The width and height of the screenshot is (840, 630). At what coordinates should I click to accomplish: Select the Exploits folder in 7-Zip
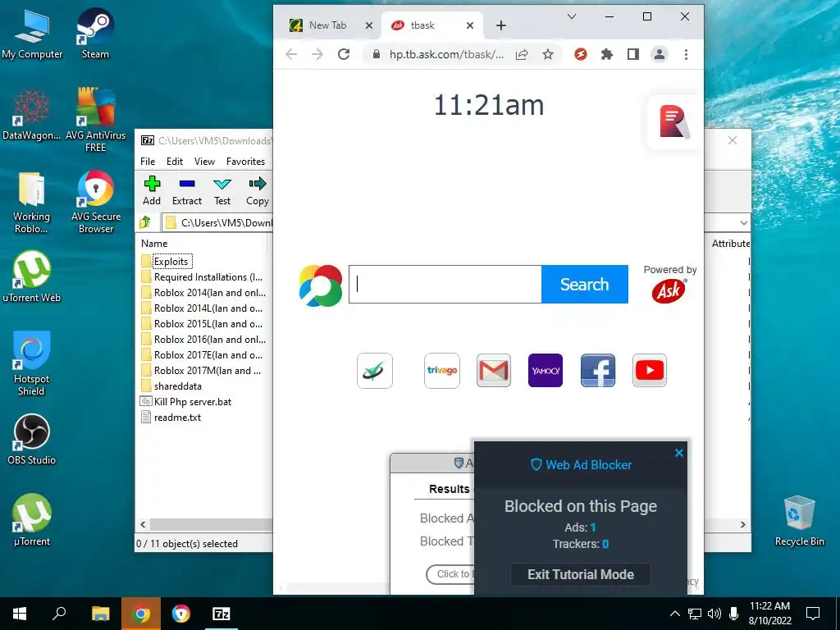[x=171, y=262]
